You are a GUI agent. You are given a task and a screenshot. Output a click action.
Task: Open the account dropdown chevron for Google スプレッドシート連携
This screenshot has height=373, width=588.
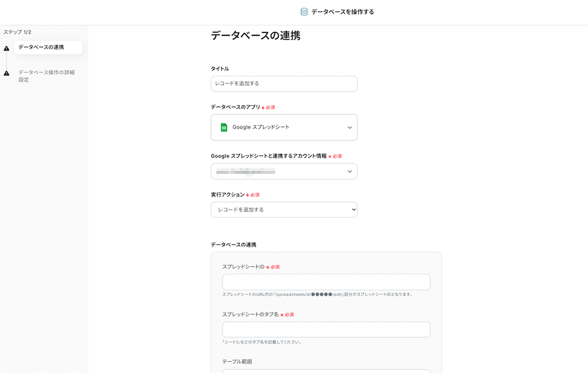tap(350, 172)
